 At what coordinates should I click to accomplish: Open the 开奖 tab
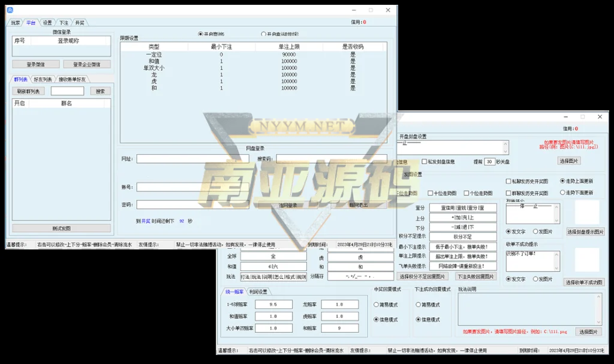(79, 23)
